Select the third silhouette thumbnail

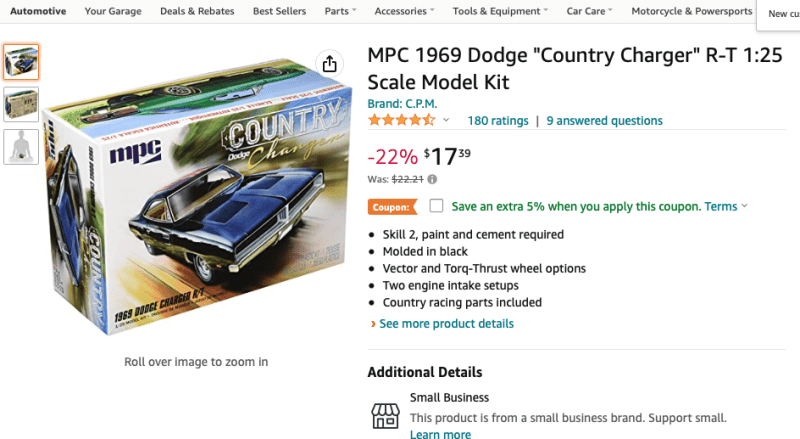click(21, 147)
